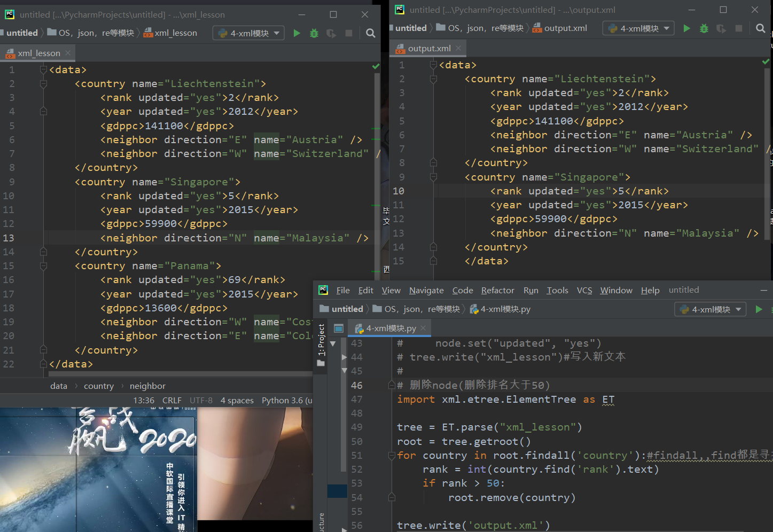Click the Python 3.6 interpreter in status bar
The image size is (773, 532).
pyautogui.click(x=286, y=400)
